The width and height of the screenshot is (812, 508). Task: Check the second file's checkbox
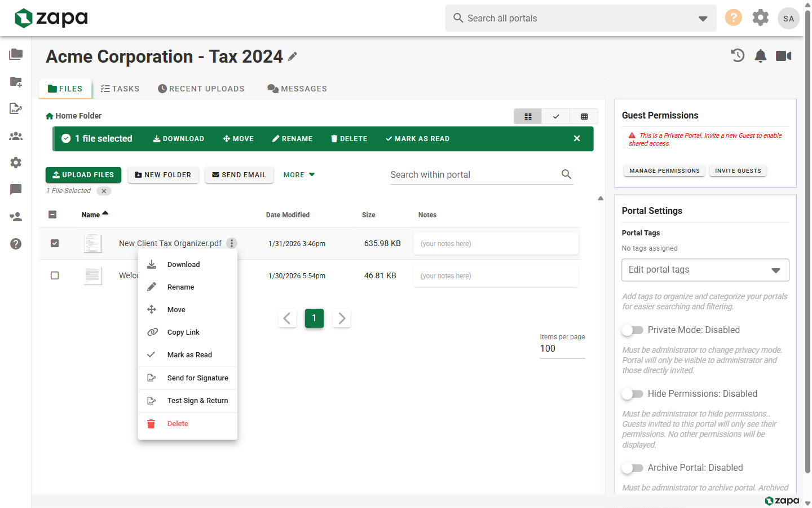click(55, 275)
